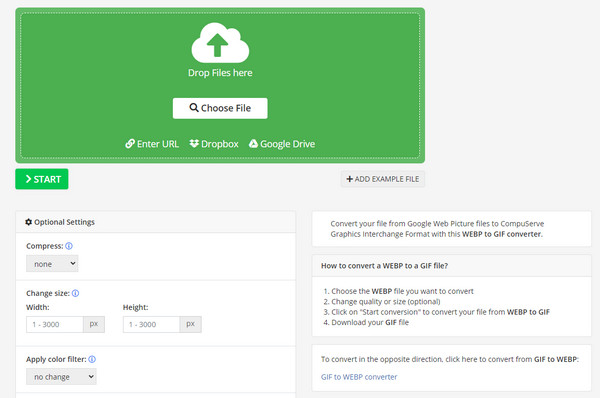
Task: Show info about the Change size option
Action: [x=75, y=294]
